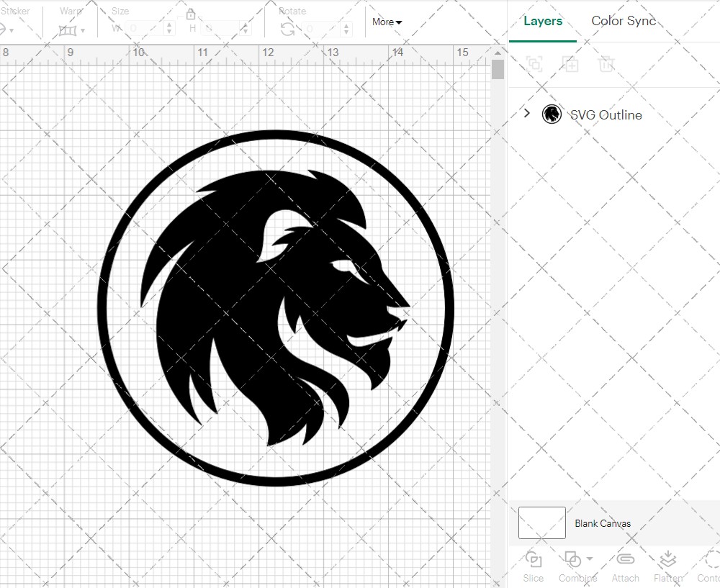Image resolution: width=720 pixels, height=588 pixels.
Task: Click the duplicate layer icon
Action: tap(570, 64)
